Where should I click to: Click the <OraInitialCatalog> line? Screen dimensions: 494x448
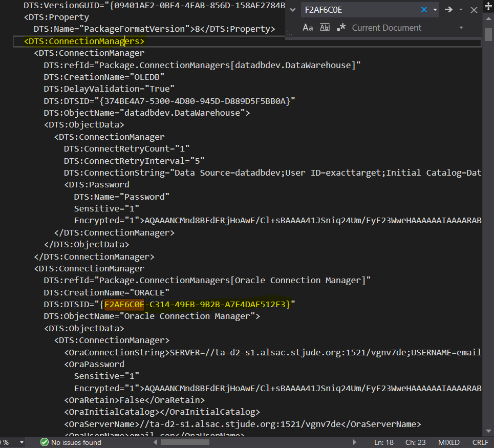point(162,412)
